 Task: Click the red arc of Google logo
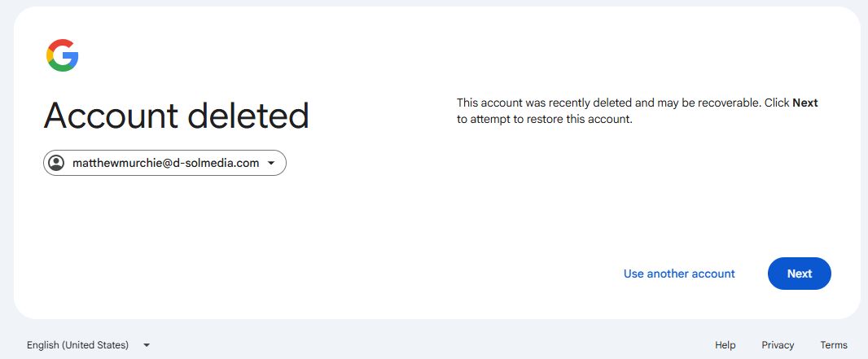[59, 43]
